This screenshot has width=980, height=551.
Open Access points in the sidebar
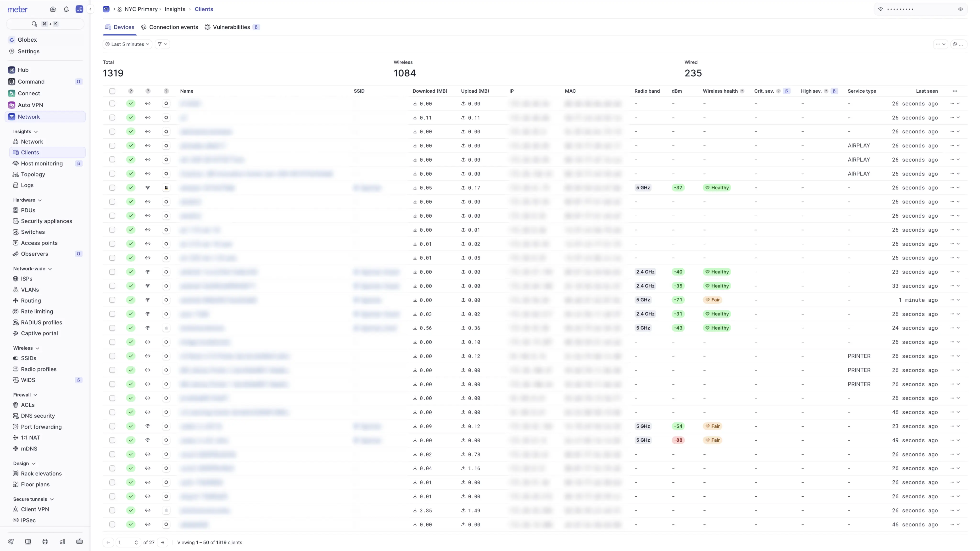(x=39, y=243)
